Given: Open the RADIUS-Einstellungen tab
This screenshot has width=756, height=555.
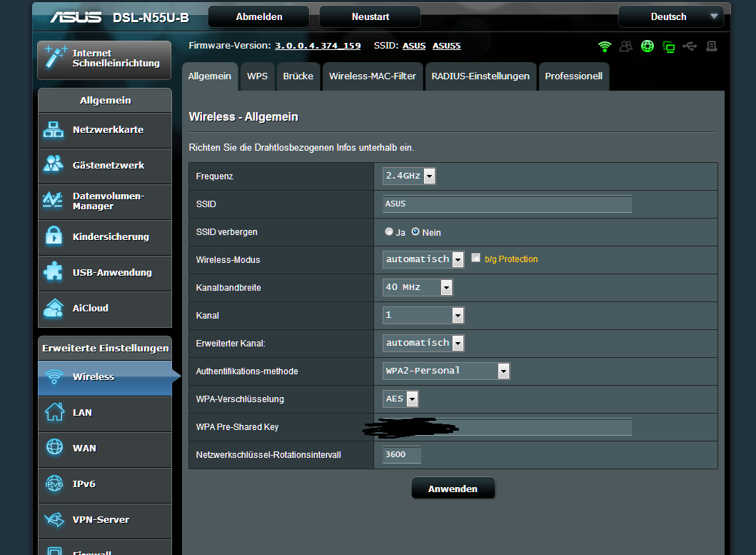Looking at the screenshot, I should [x=480, y=76].
